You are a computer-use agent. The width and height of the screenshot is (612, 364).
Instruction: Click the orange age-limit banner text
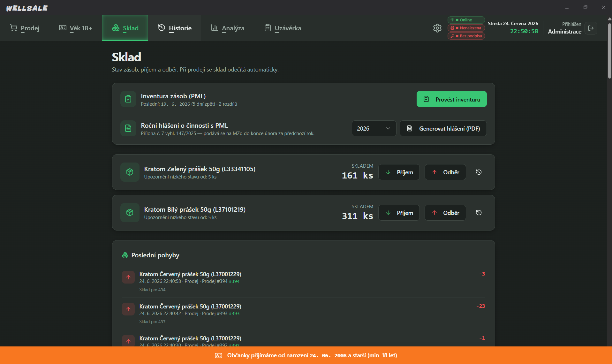click(x=313, y=355)
